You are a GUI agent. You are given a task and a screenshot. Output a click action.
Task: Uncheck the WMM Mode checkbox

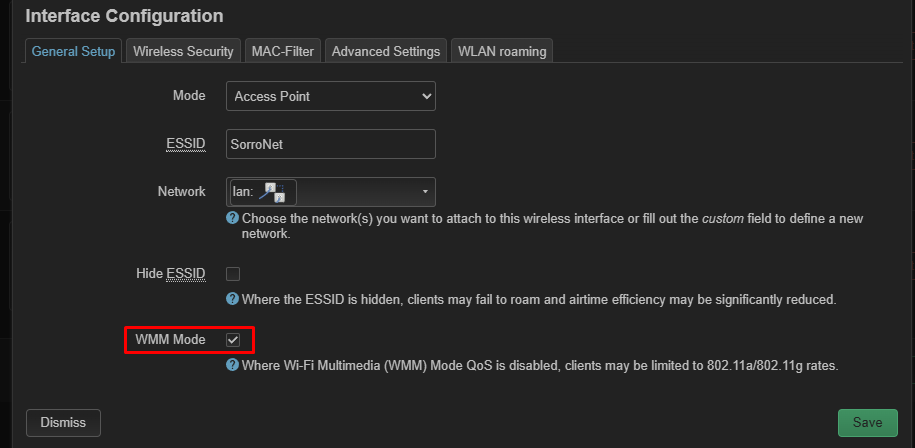(233, 340)
